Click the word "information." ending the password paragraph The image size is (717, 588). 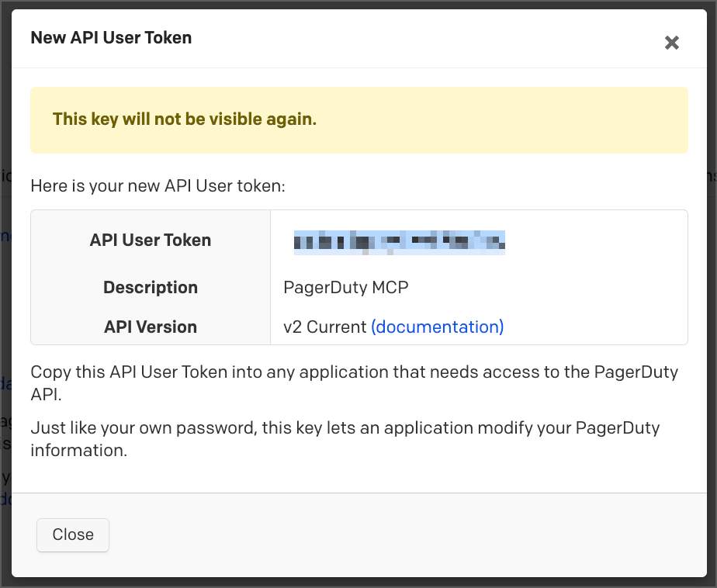(x=78, y=451)
